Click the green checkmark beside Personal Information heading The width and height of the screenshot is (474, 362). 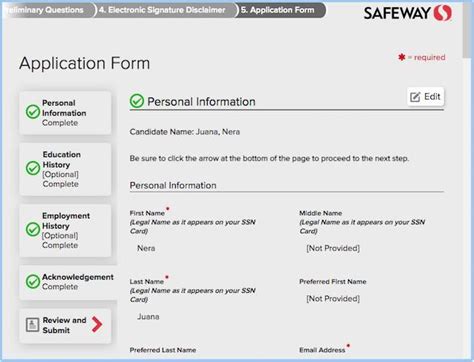click(137, 101)
